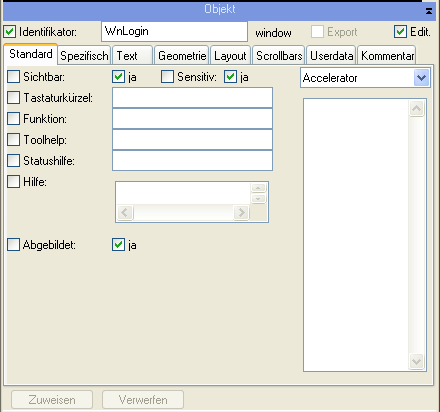Select the Layout tab

(230, 55)
